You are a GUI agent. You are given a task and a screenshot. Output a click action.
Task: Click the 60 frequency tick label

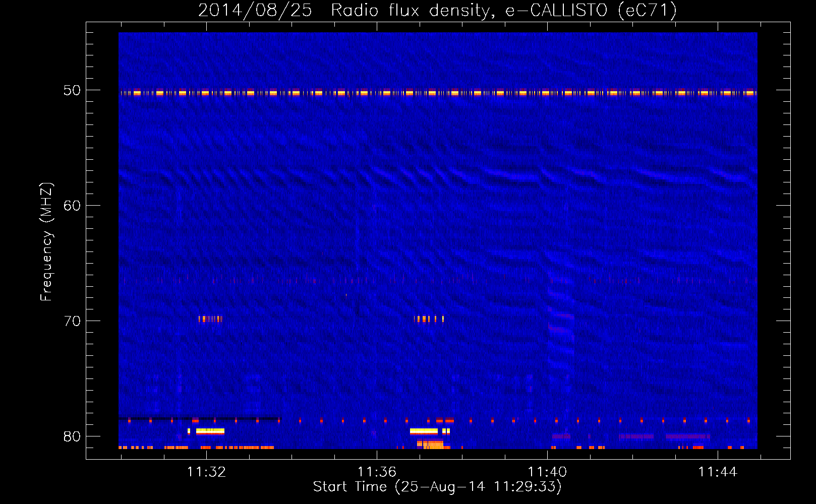[x=72, y=205]
